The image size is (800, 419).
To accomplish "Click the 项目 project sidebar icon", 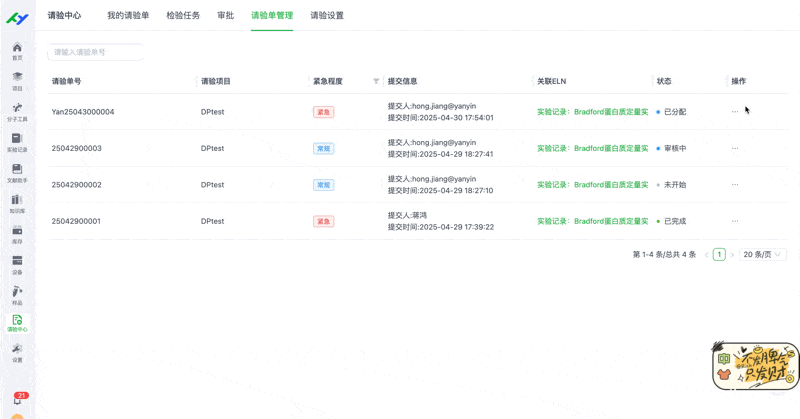I will pyautogui.click(x=17, y=80).
